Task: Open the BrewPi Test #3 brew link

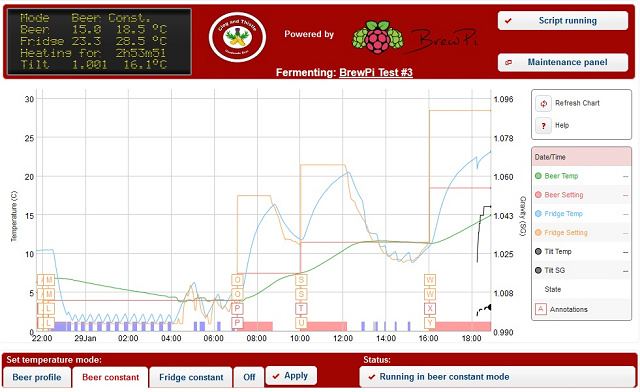Action: point(376,73)
